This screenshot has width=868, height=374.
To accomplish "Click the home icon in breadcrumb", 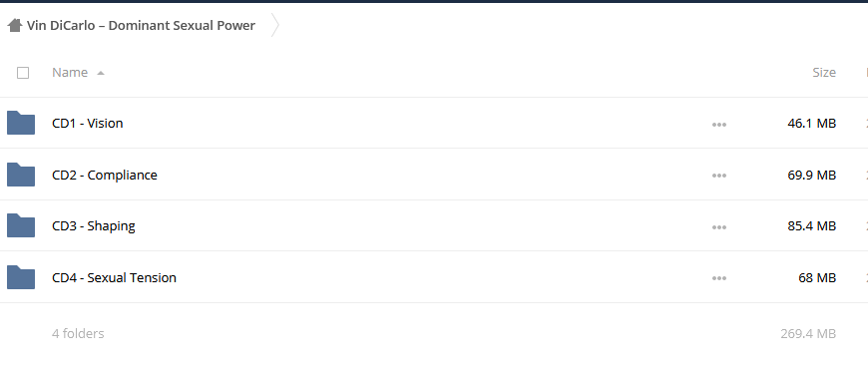I will 15,25.
